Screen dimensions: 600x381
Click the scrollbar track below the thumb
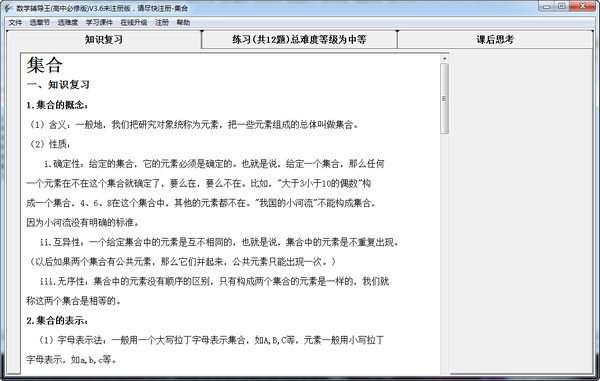click(x=444, y=252)
